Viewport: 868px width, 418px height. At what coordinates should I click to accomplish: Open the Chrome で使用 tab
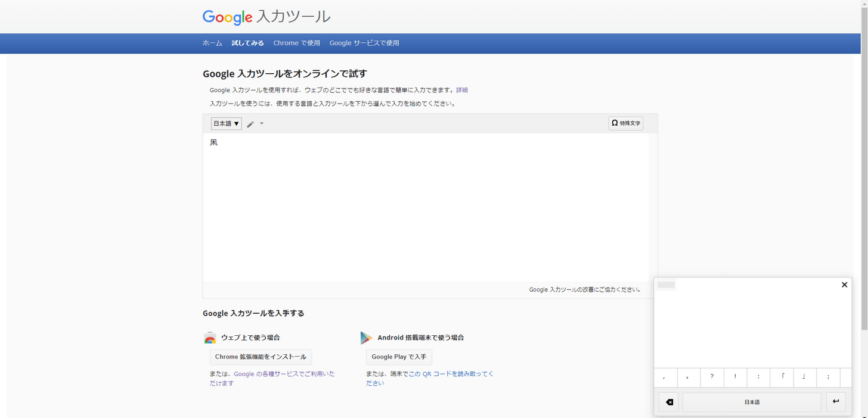pyautogui.click(x=296, y=43)
